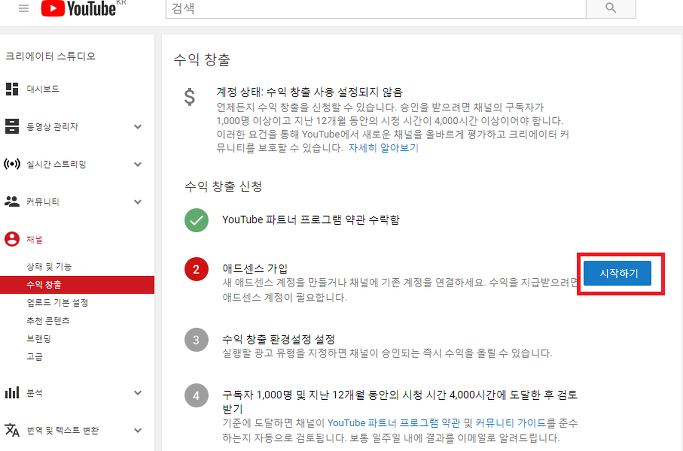Select the 채널 sidebar section
Screen dimensions: 683x451
34,240
